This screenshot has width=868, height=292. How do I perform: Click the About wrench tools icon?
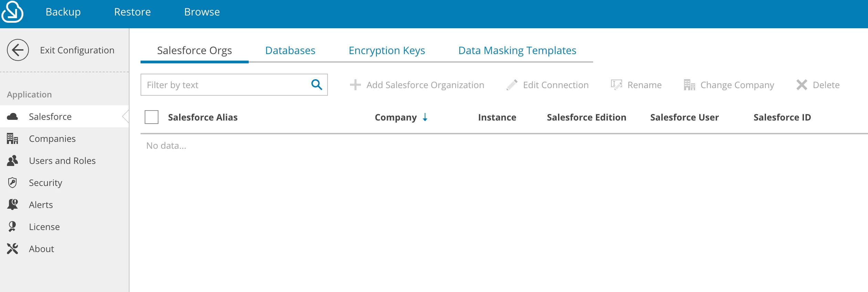(12, 249)
